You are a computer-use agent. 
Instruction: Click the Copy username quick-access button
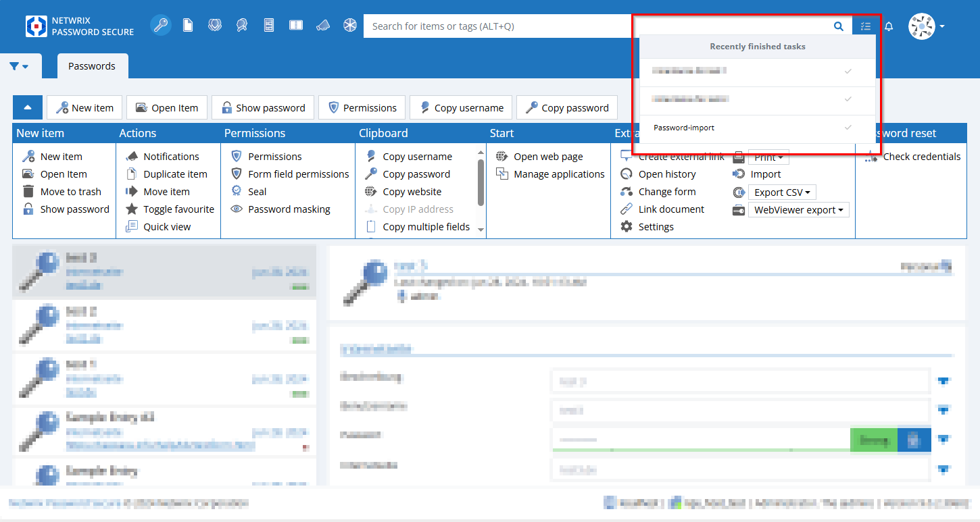(461, 107)
